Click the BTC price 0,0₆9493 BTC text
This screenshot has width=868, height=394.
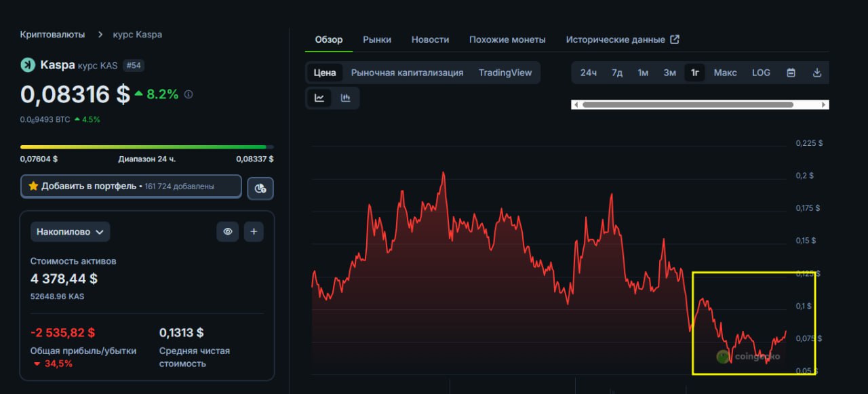point(45,119)
